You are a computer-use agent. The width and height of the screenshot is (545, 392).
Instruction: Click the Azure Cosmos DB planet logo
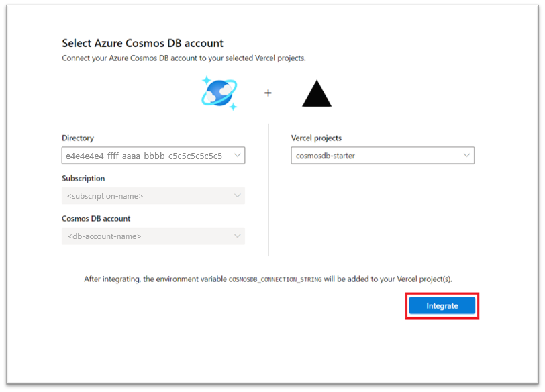pos(219,93)
